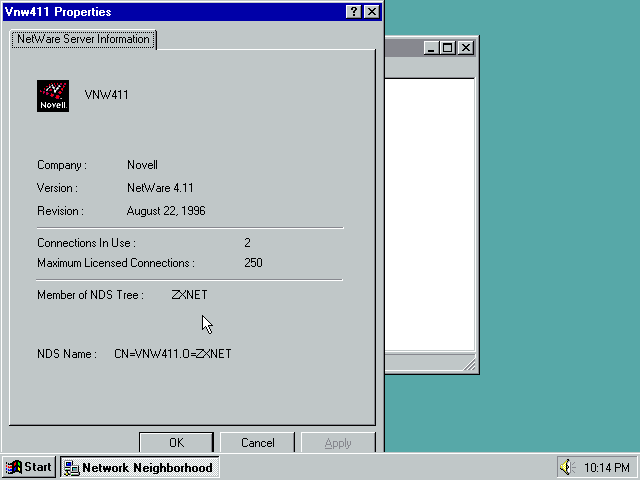Select Network Neighborhood taskbar button
This screenshot has width=640, height=480.
point(140,467)
